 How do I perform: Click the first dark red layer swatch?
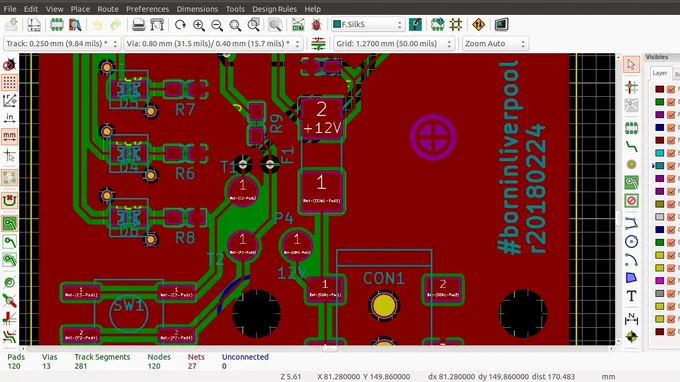660,89
